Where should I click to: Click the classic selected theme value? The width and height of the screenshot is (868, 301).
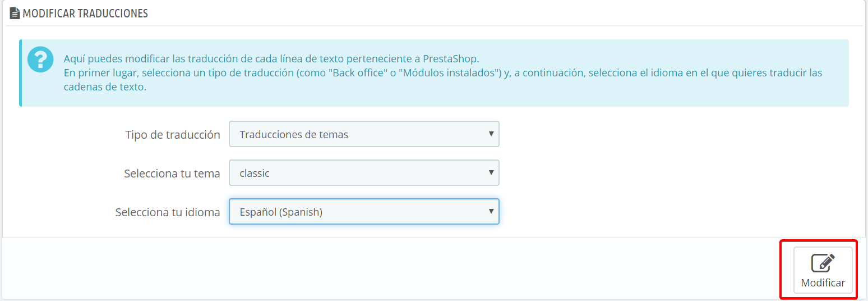point(255,174)
